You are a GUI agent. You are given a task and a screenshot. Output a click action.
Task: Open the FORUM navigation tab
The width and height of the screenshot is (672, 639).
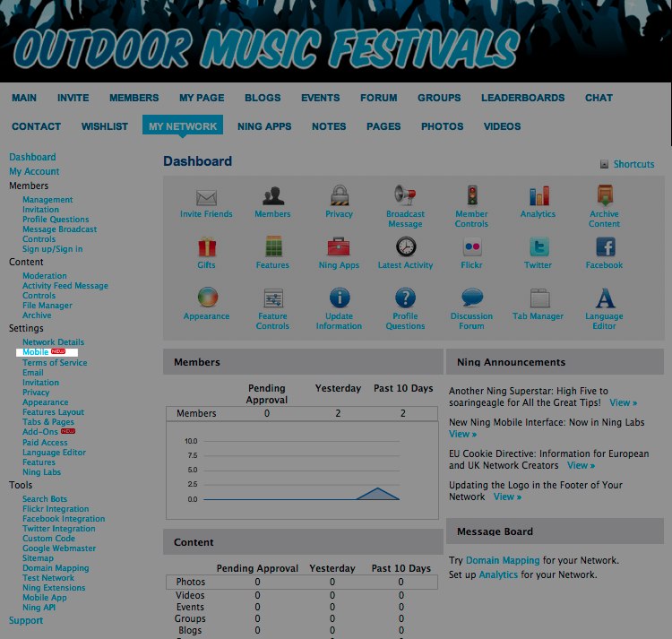(378, 98)
